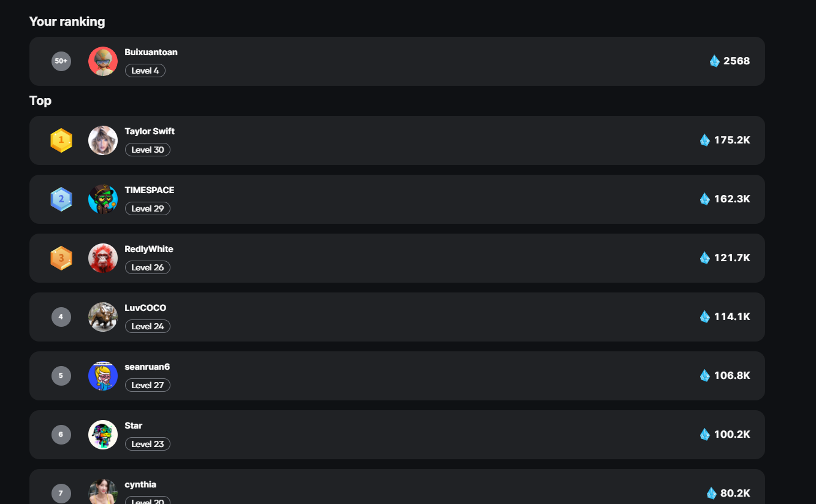Open TIMESPACE's profile picture
The image size is (816, 504).
click(x=103, y=199)
